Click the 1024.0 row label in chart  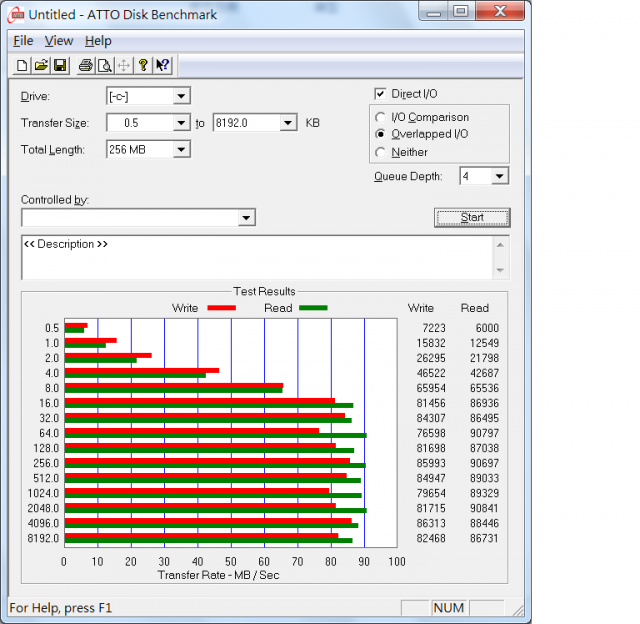click(x=43, y=493)
